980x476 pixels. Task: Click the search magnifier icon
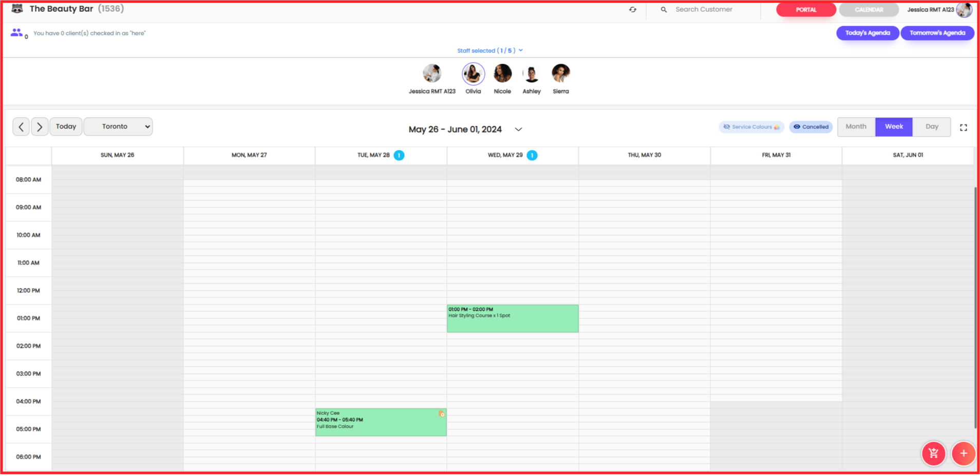tap(664, 10)
